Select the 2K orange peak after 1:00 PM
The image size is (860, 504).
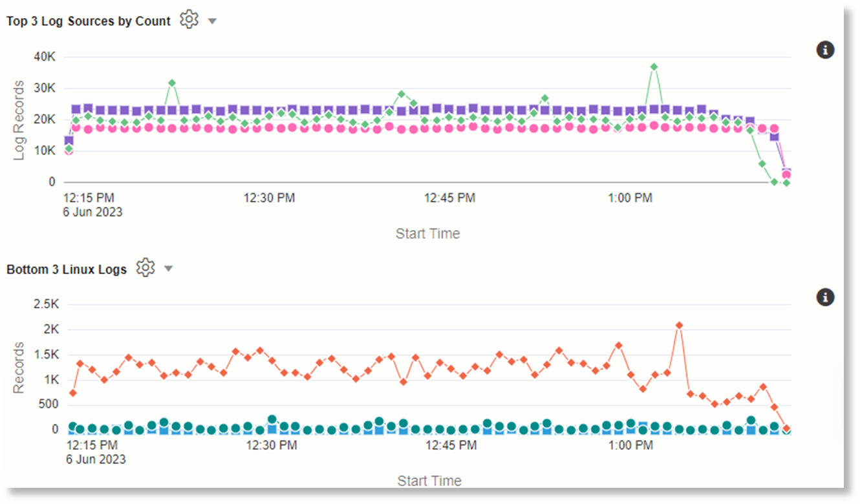pos(680,326)
